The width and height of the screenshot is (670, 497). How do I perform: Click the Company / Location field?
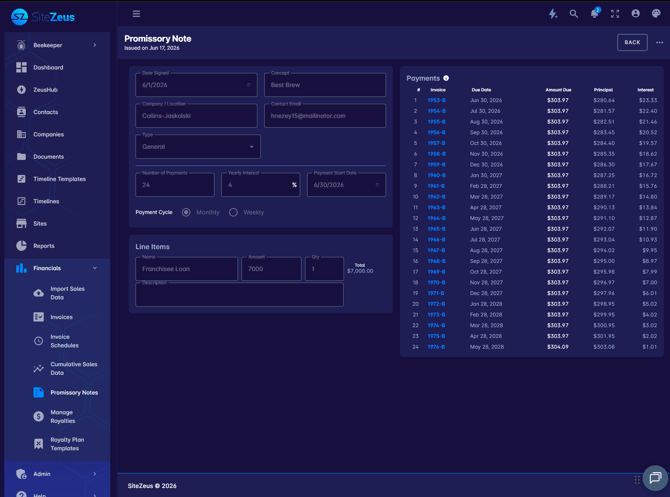[x=196, y=116]
